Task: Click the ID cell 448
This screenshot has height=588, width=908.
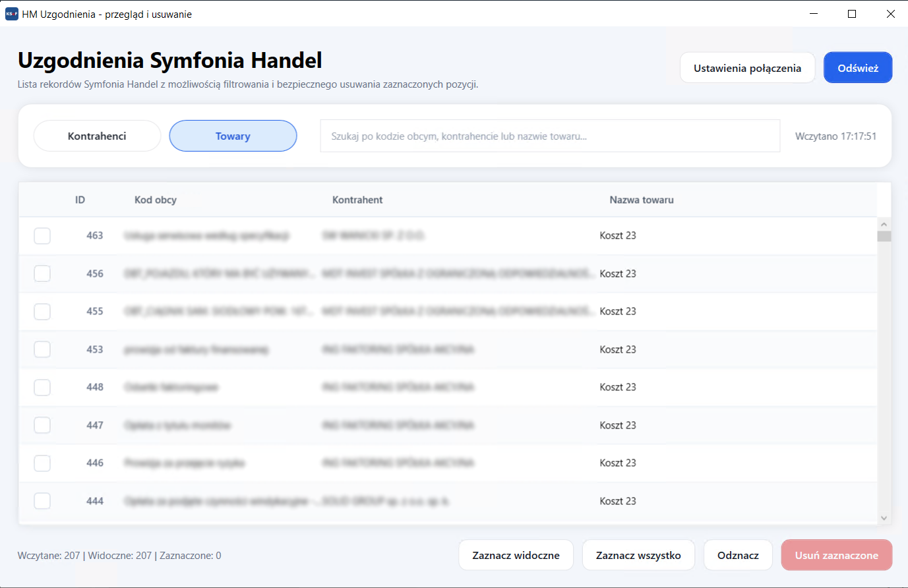Action: (x=95, y=387)
